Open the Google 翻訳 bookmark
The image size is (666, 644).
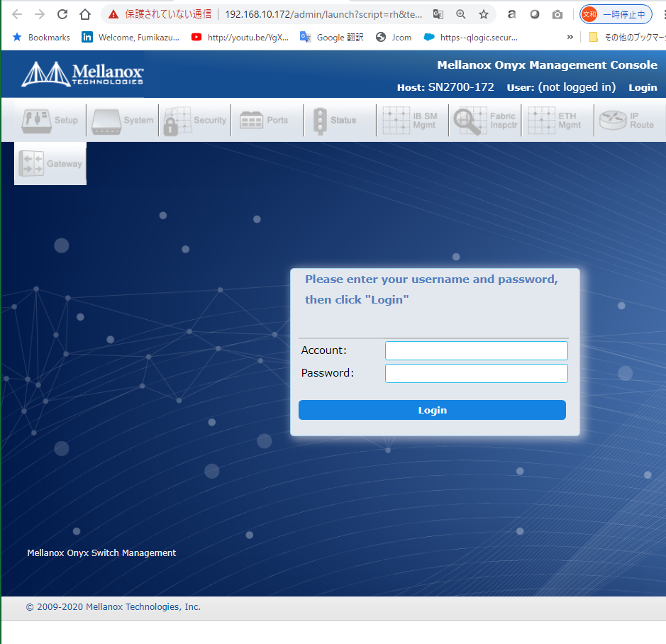coord(331,38)
